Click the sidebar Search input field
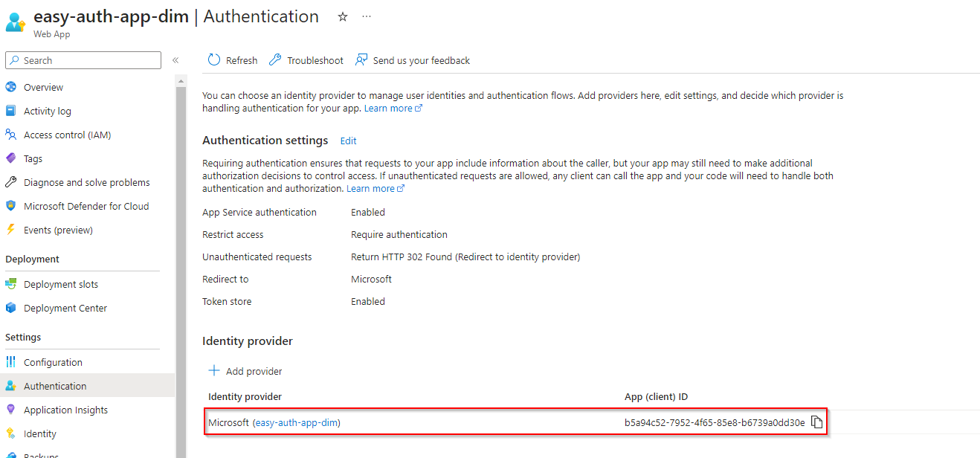The width and height of the screenshot is (980, 458). [x=83, y=60]
